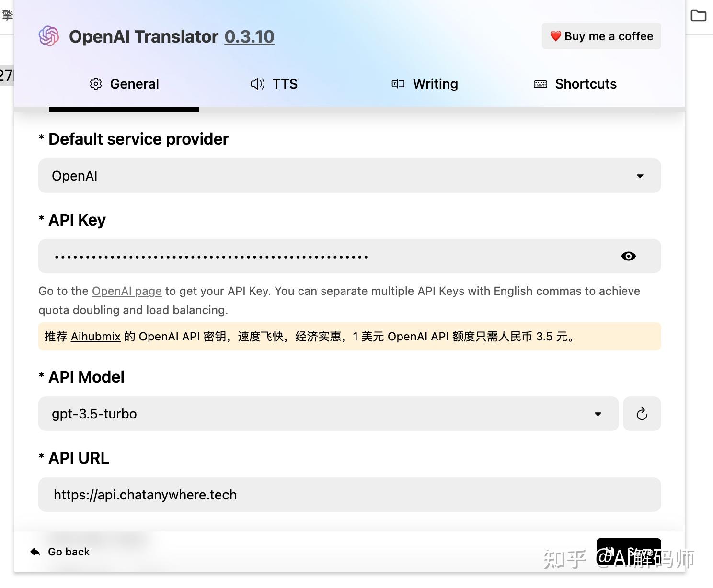Open the OpenAI page link
The width and height of the screenshot is (713, 588).
coord(126,291)
